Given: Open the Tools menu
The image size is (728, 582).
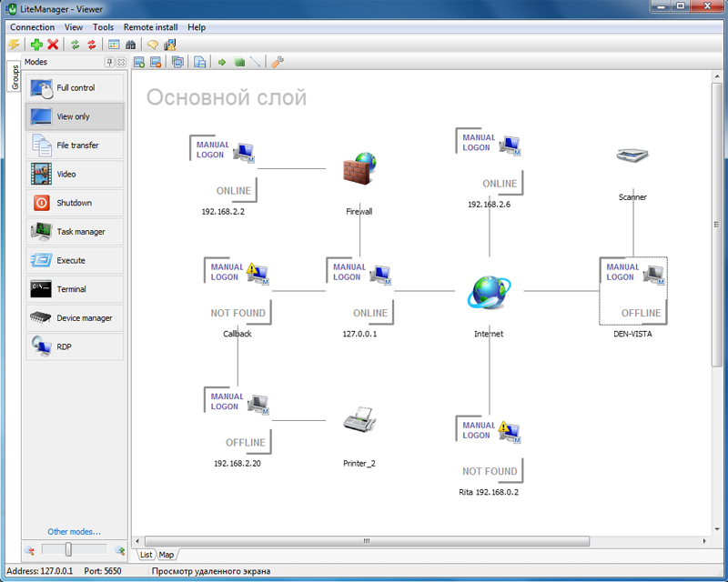Looking at the screenshot, I should coord(102,27).
